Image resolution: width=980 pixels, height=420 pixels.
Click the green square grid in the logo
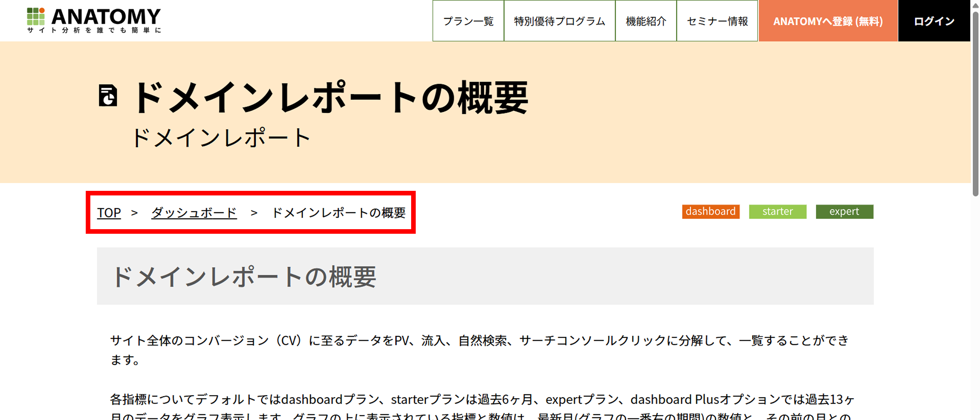(36, 17)
